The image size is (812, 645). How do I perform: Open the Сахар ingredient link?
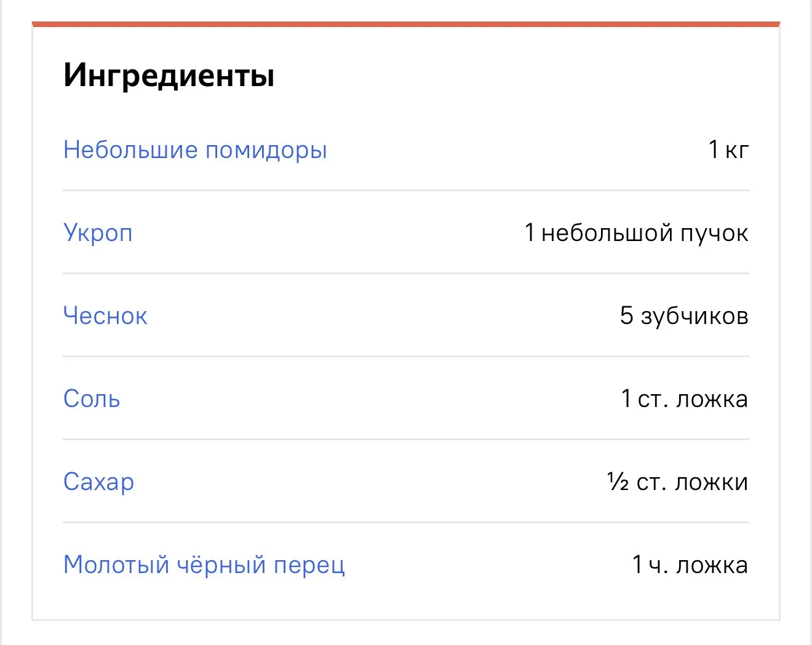pos(98,482)
